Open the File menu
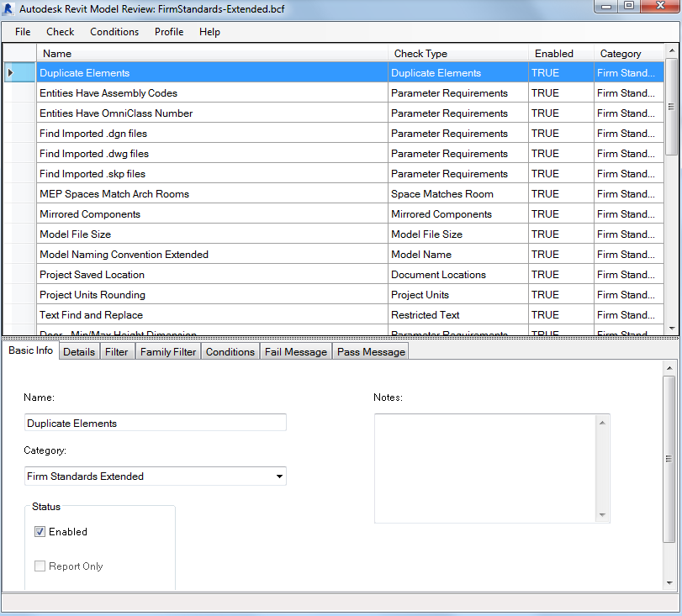Screen dimensions: 682x616 (23, 32)
